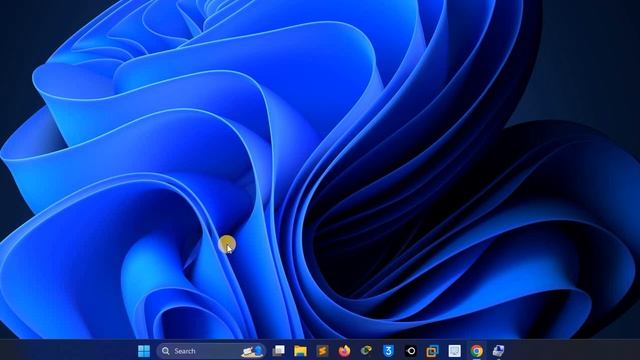Open the last taskbar app after Chrome

tap(498, 351)
